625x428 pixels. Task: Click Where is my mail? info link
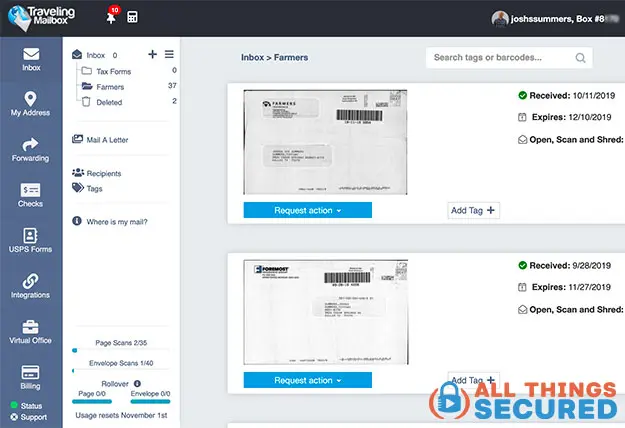pos(110,222)
